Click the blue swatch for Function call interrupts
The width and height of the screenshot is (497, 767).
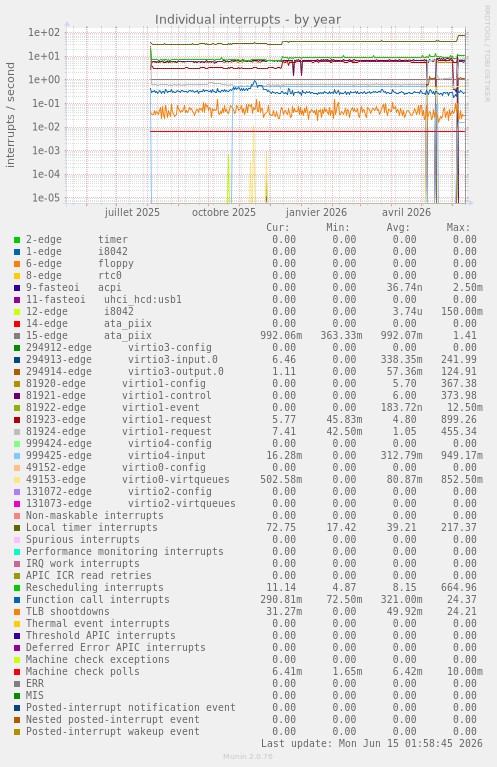[17, 600]
